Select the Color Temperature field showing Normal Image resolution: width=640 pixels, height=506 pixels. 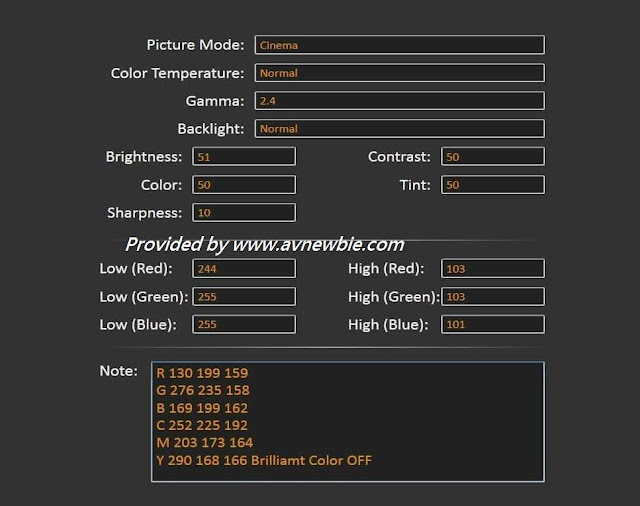coord(400,73)
